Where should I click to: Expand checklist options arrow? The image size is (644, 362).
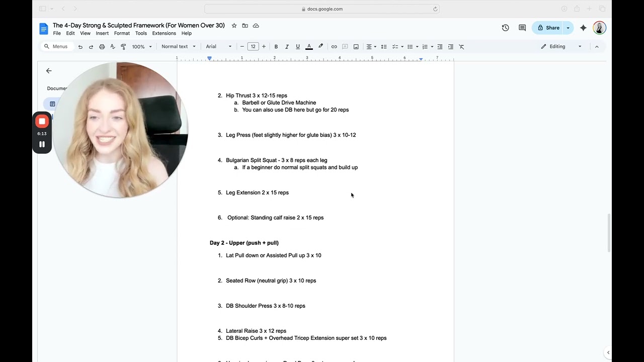point(402,47)
